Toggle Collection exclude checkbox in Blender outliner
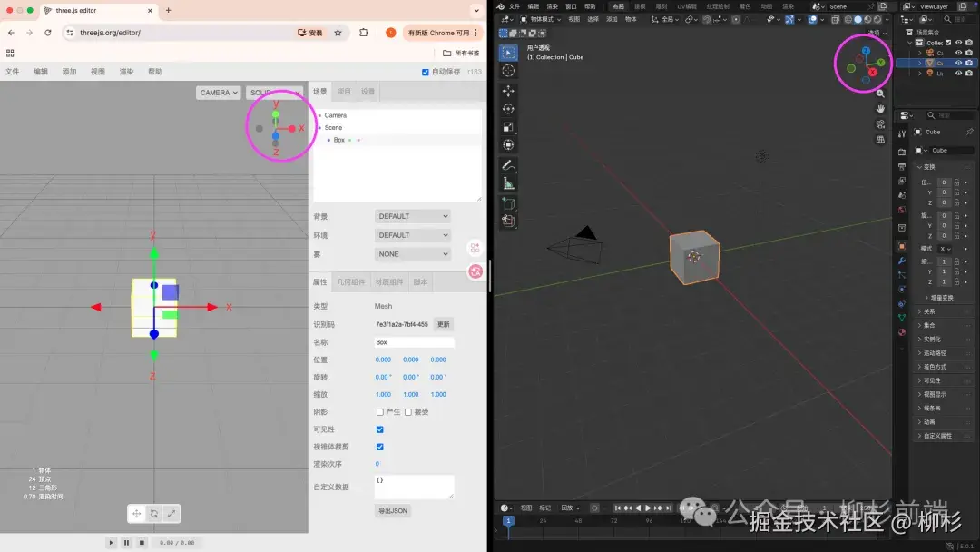 949,43
